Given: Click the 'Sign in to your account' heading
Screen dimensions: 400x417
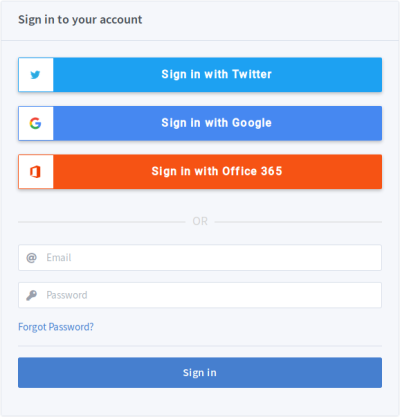Looking at the screenshot, I should pos(80,20).
